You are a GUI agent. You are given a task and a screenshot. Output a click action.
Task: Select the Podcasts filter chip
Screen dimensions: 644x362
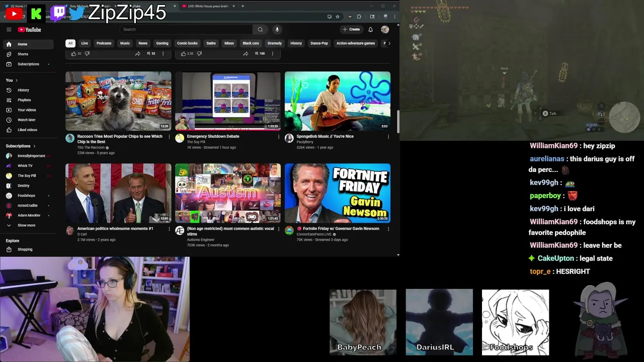click(104, 43)
